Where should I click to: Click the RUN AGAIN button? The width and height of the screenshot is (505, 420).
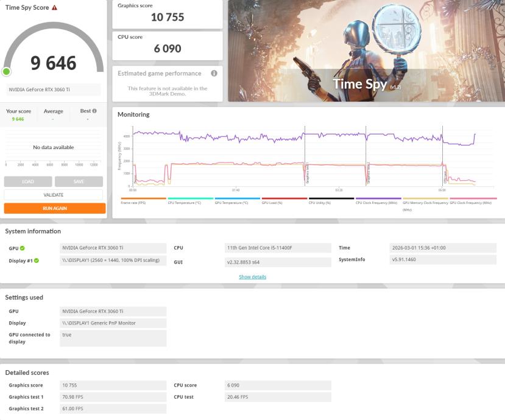pyautogui.click(x=55, y=208)
